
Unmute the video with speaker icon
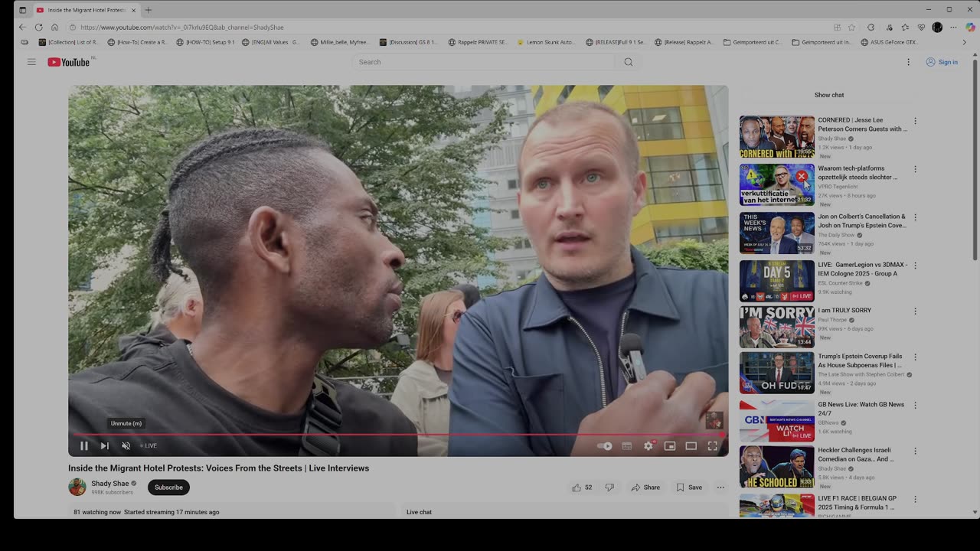coord(126,446)
